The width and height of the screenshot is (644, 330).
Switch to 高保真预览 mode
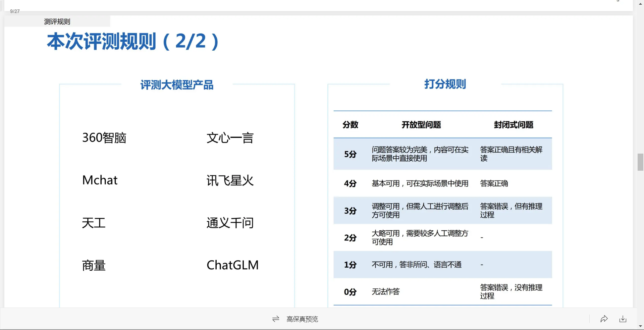click(x=302, y=319)
